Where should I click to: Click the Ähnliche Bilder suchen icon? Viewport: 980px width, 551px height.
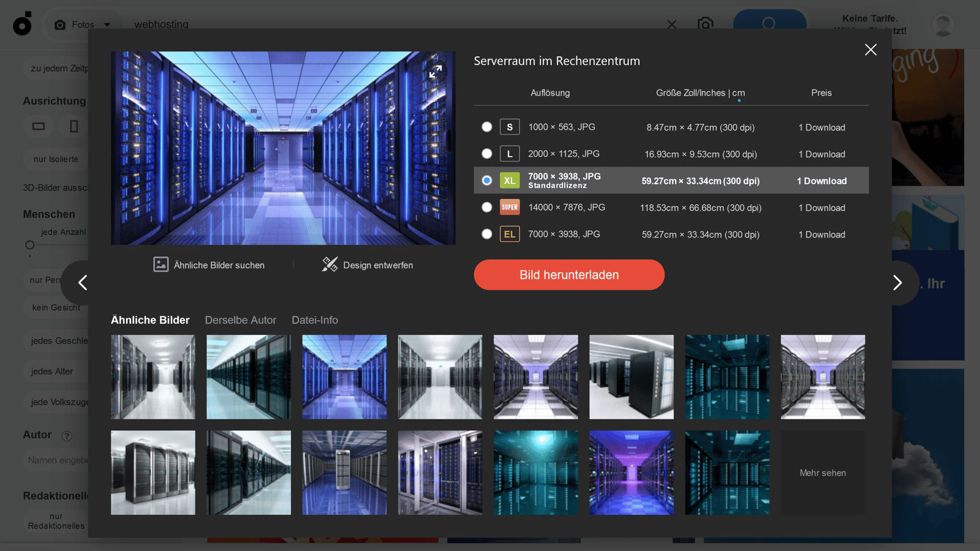(160, 264)
